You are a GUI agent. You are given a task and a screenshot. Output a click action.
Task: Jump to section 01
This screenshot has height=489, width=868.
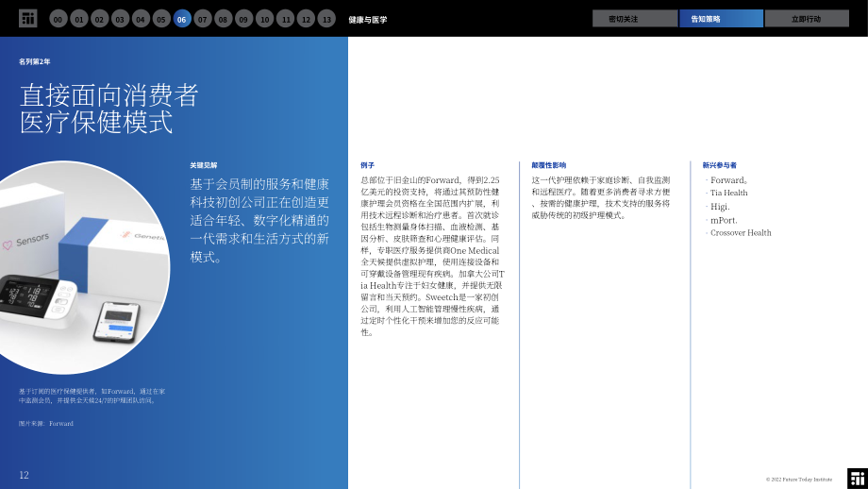pyautogui.click(x=79, y=19)
